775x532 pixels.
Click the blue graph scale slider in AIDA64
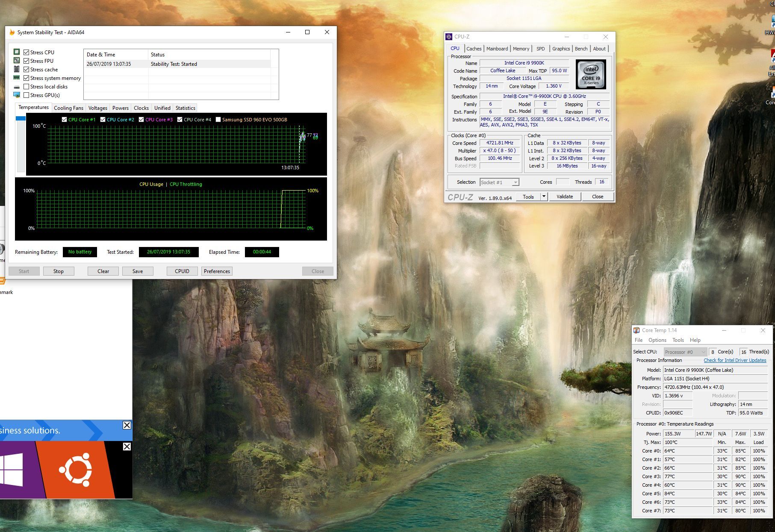(x=21, y=118)
